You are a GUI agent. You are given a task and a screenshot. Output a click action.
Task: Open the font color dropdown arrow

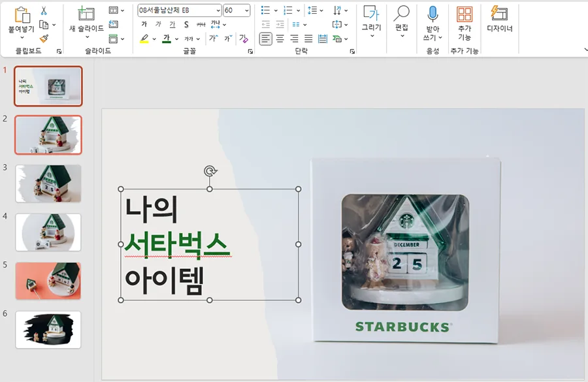coord(178,40)
